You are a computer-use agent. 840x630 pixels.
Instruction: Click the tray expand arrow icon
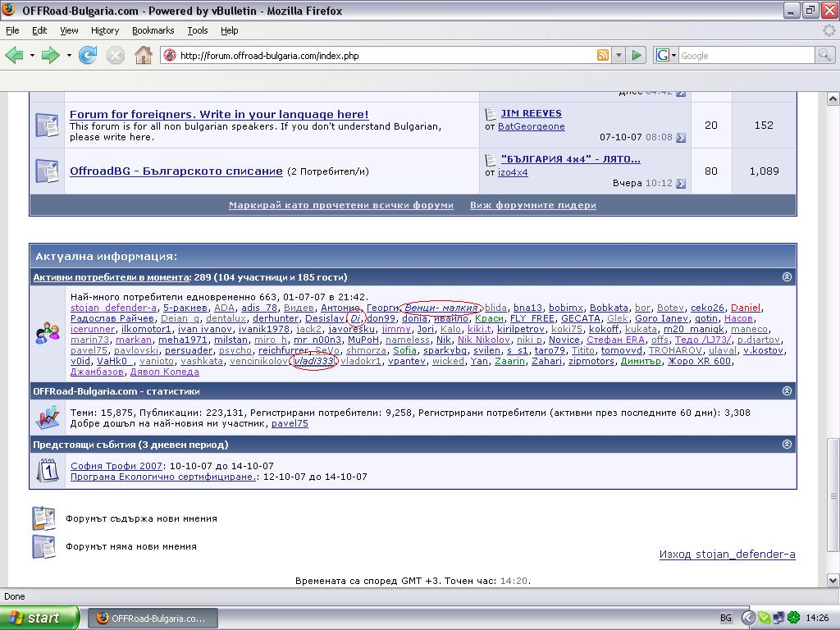click(748, 618)
